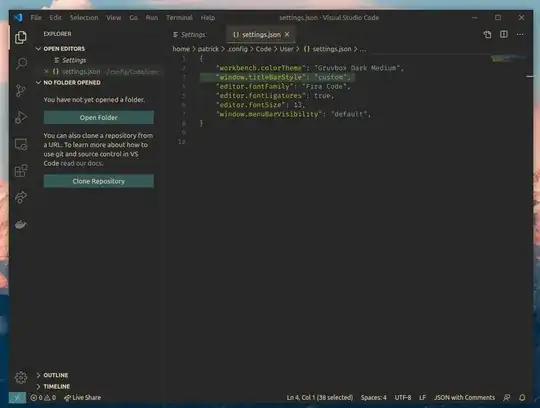Screen dimensions: 540x408
Task: Click Code in the breadcrumb path
Action: click(x=263, y=49)
